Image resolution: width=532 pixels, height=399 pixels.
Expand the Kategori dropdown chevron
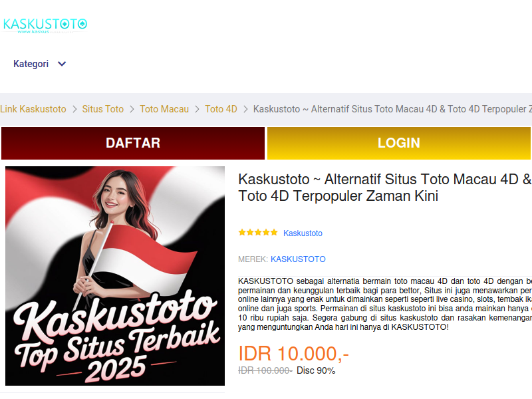(x=62, y=64)
